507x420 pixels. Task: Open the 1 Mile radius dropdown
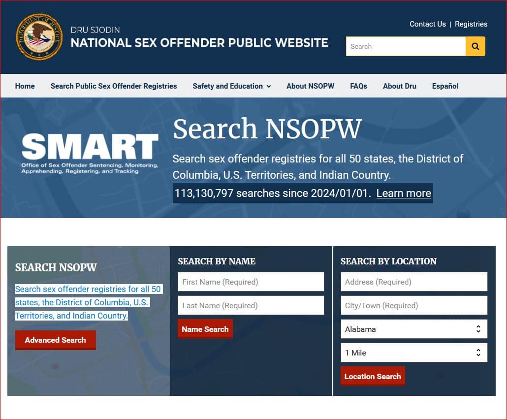[x=413, y=353]
